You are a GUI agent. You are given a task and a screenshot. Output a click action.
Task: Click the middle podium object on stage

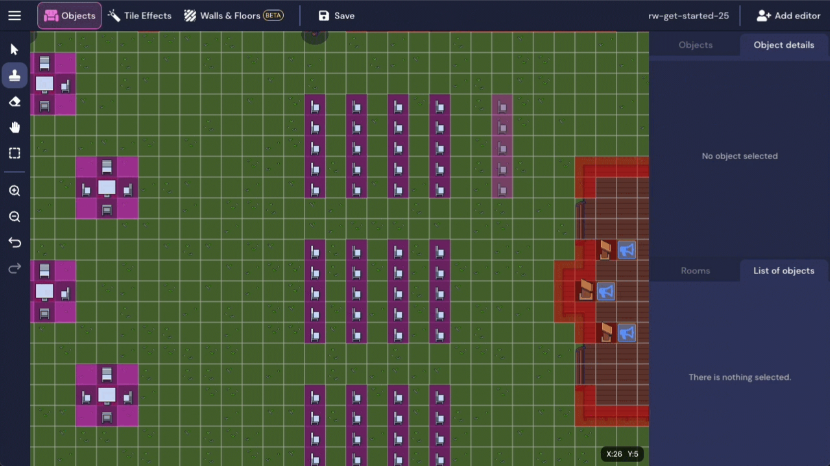click(x=585, y=290)
